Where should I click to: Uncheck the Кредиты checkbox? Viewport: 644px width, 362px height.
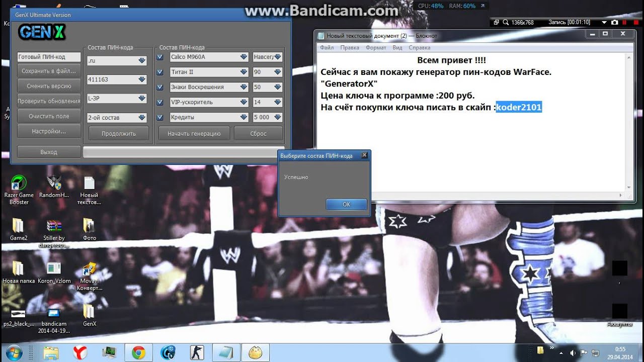pyautogui.click(x=160, y=118)
